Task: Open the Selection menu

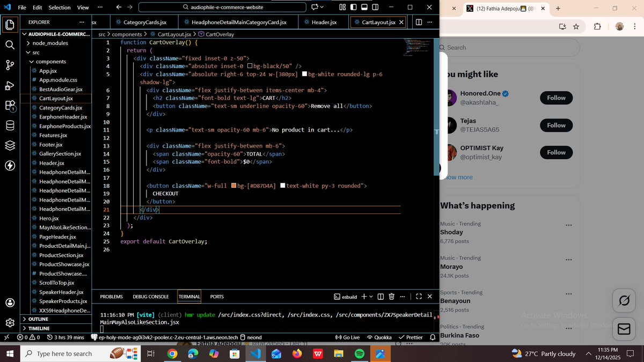Action: coord(59,8)
